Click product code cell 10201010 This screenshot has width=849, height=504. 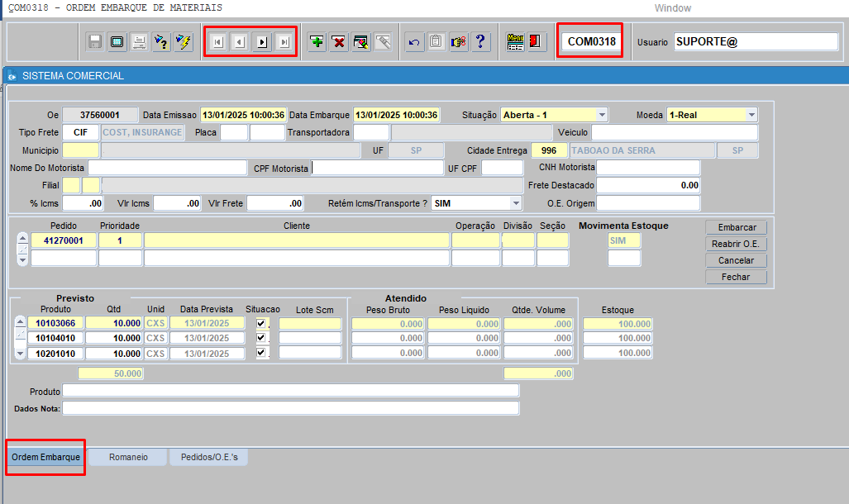click(x=55, y=354)
